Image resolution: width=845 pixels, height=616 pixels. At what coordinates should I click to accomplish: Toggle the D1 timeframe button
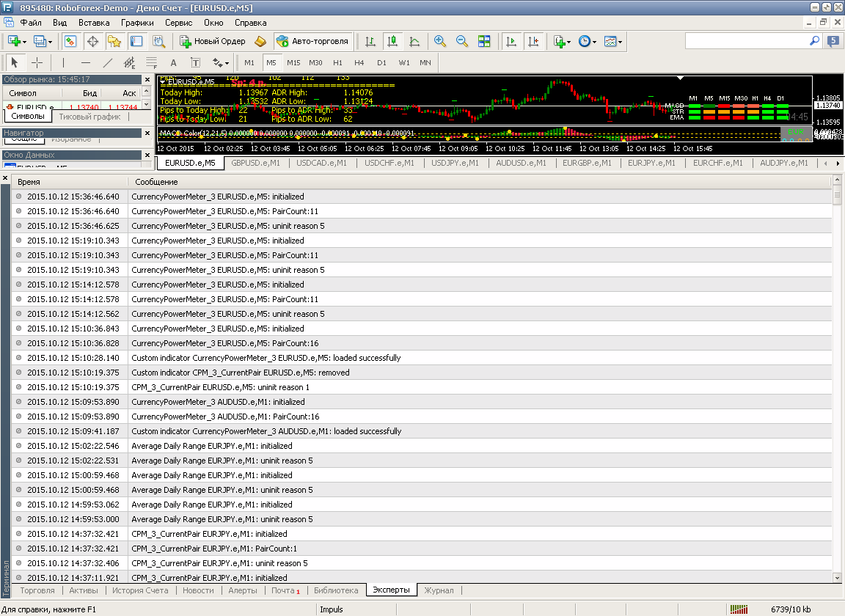381,62
